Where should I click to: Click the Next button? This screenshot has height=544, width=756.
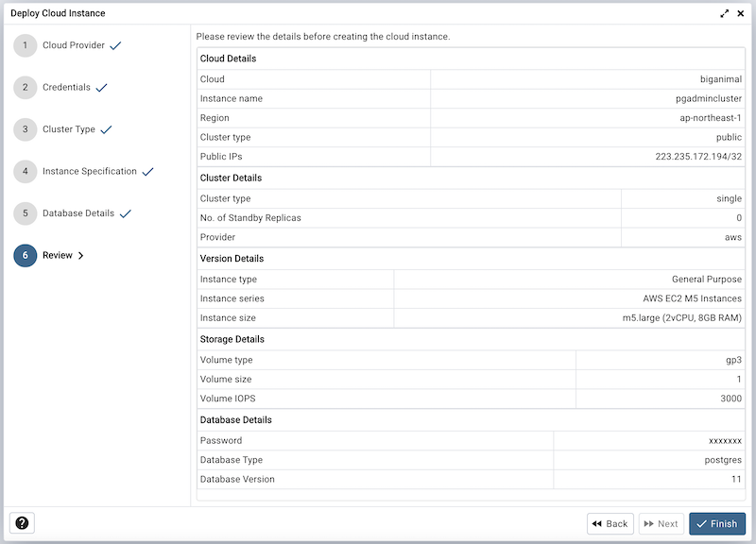tap(661, 523)
